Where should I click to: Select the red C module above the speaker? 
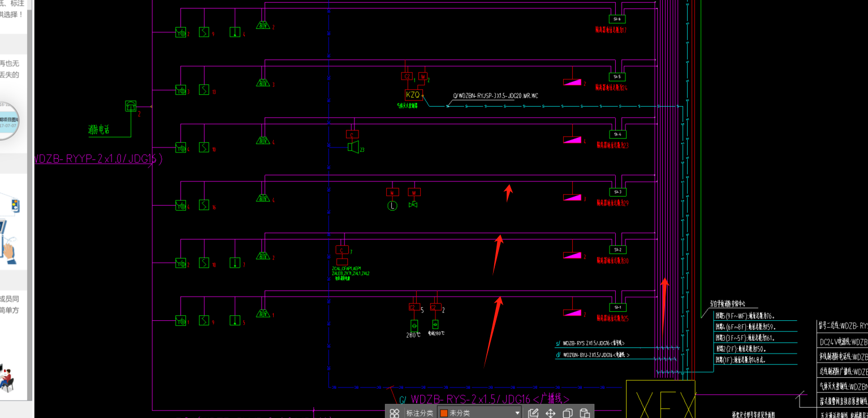coord(352,134)
